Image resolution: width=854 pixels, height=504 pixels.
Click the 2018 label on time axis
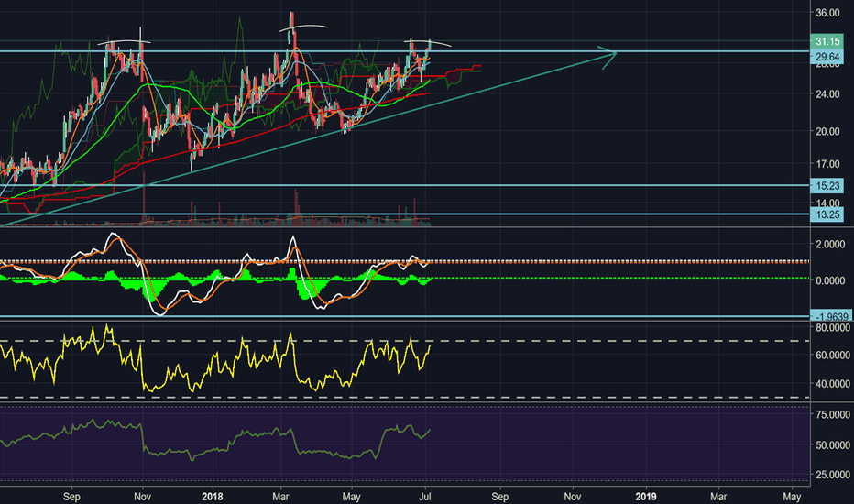click(212, 497)
